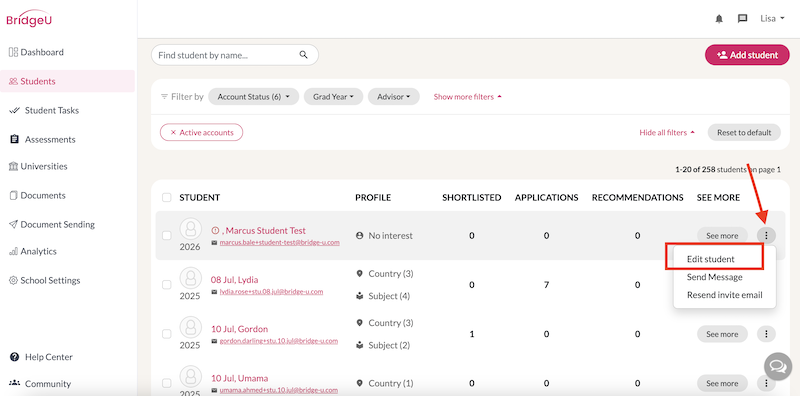
Task: Collapse with Hide all filters
Action: click(x=667, y=132)
